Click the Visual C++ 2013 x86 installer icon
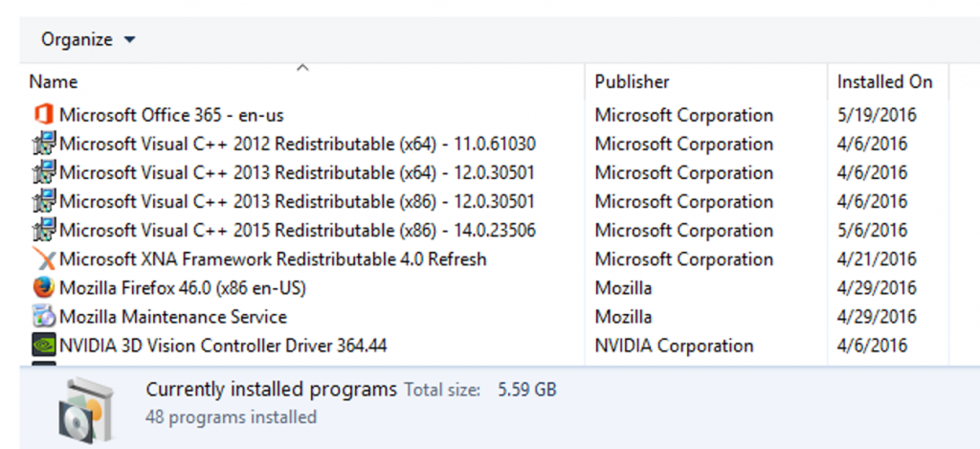 coord(43,201)
